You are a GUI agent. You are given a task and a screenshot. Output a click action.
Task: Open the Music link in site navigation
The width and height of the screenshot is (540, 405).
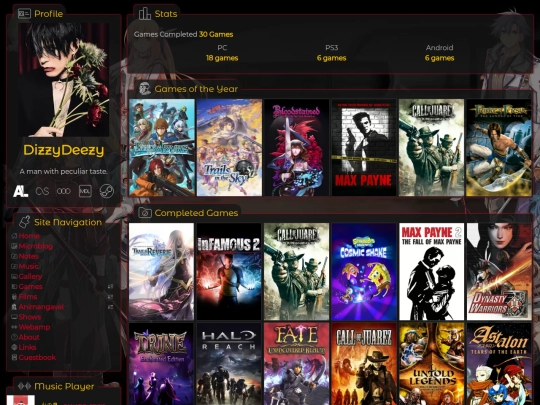(x=29, y=266)
